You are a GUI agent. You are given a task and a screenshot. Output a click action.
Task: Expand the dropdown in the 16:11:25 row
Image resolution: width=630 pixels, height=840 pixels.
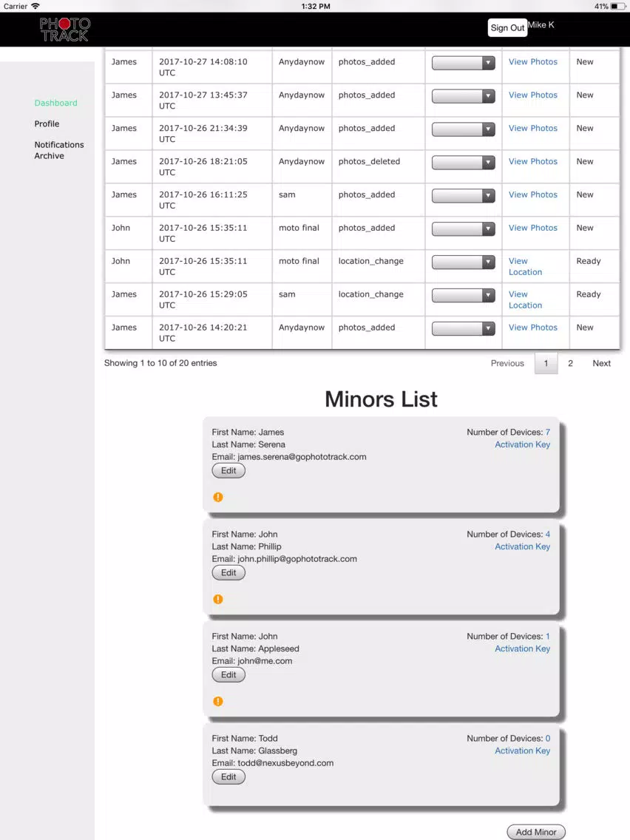click(x=464, y=195)
